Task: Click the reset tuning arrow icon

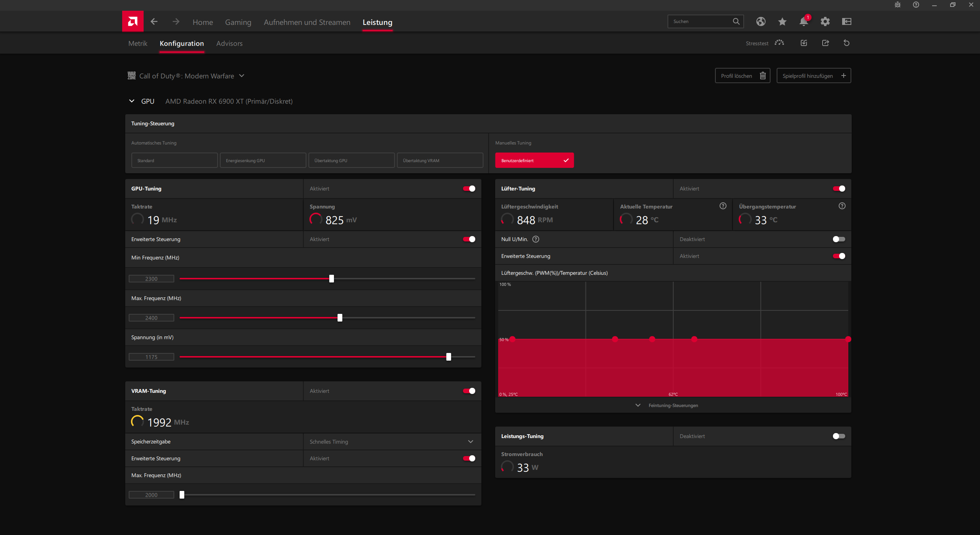Action: coord(846,43)
